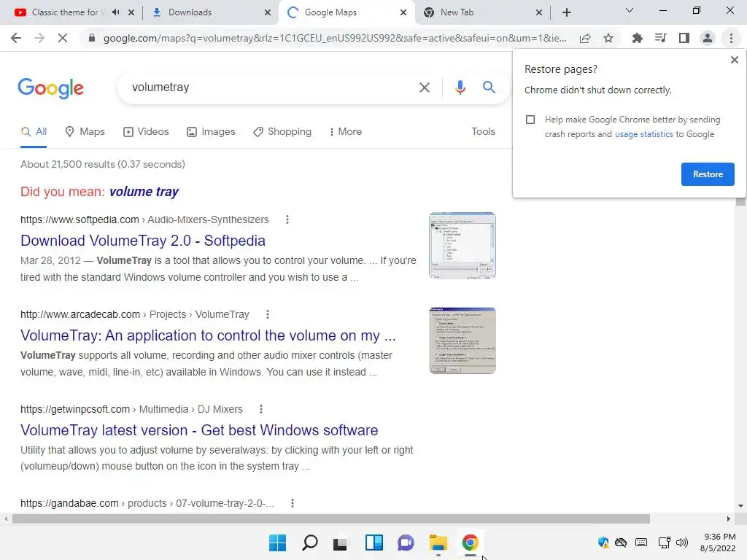747x560 pixels.
Task: View site information via the padlock icon
Action: (92, 38)
